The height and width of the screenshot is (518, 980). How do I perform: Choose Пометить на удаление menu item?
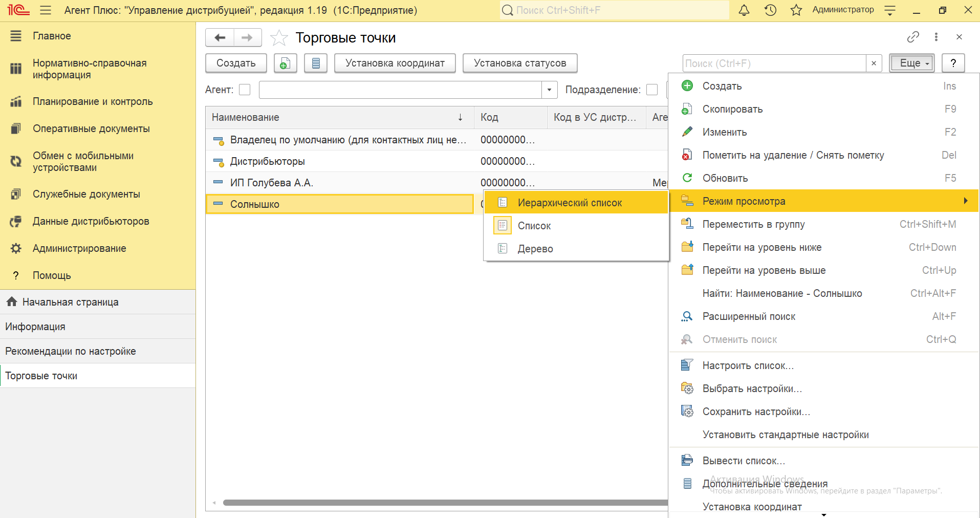tap(824, 155)
